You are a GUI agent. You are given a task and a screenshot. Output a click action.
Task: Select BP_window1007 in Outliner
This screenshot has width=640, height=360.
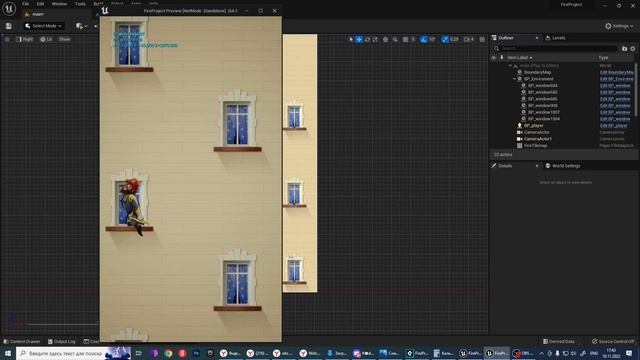click(543, 112)
